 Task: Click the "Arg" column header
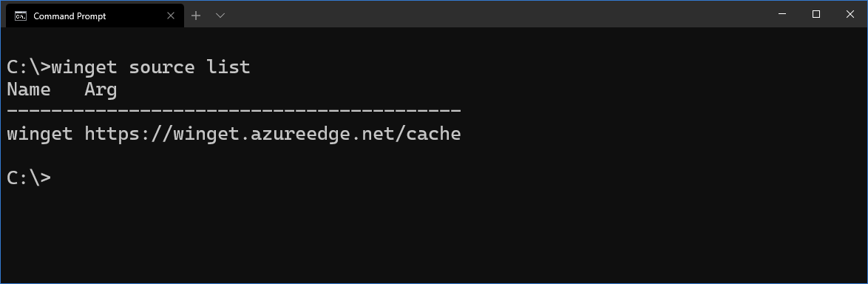(x=101, y=90)
